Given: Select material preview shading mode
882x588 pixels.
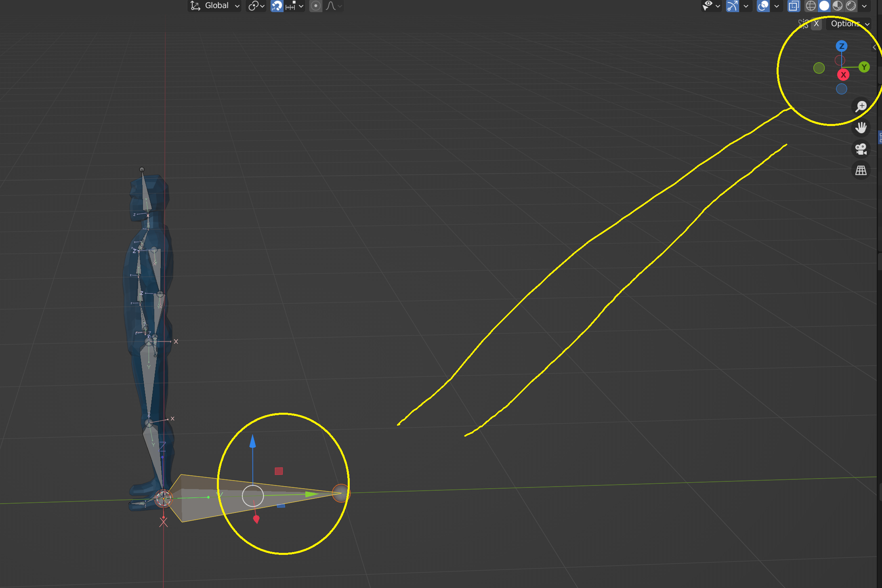Looking at the screenshot, I should pyautogui.click(x=838, y=6).
